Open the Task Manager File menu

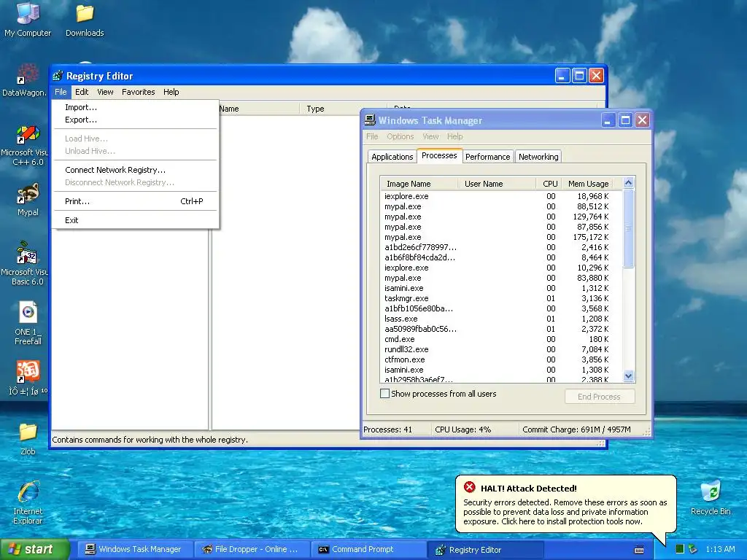click(372, 136)
